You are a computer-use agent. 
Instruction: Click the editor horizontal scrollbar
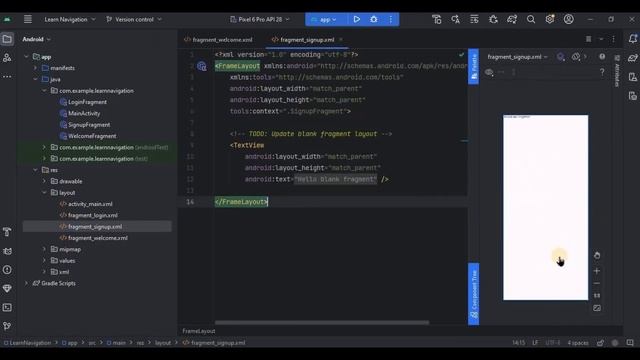pos(322,322)
